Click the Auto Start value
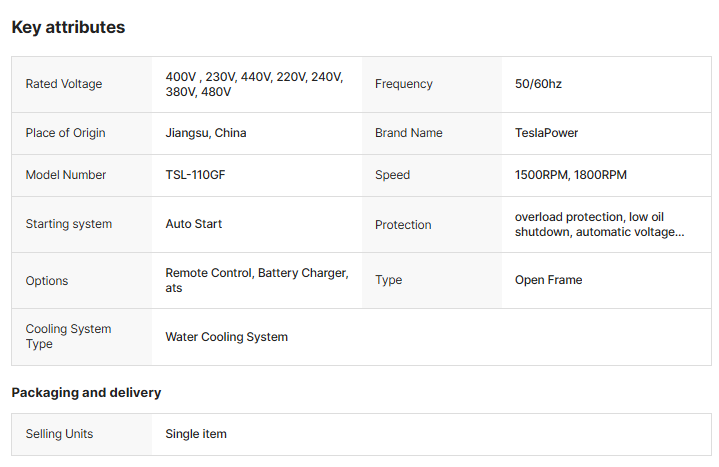 click(x=194, y=224)
